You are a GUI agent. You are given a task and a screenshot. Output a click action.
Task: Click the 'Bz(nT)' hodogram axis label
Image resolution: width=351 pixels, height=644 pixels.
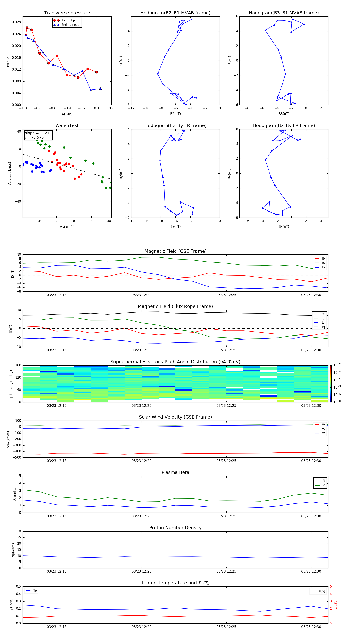[x=175, y=227]
